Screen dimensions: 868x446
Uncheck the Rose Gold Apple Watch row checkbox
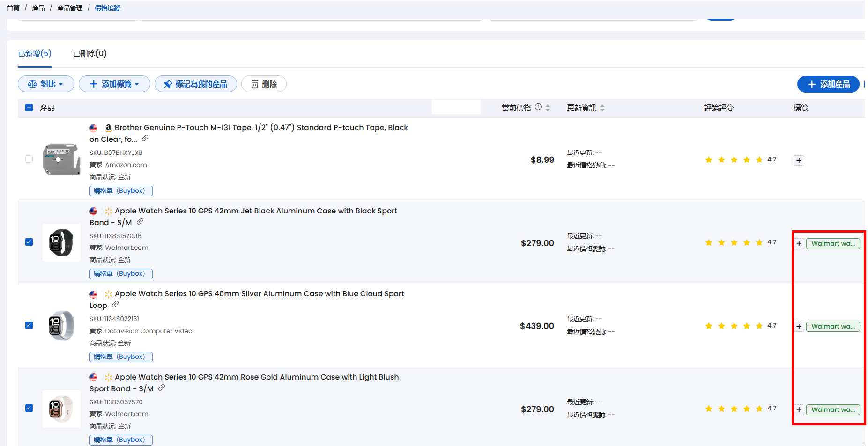pos(29,408)
